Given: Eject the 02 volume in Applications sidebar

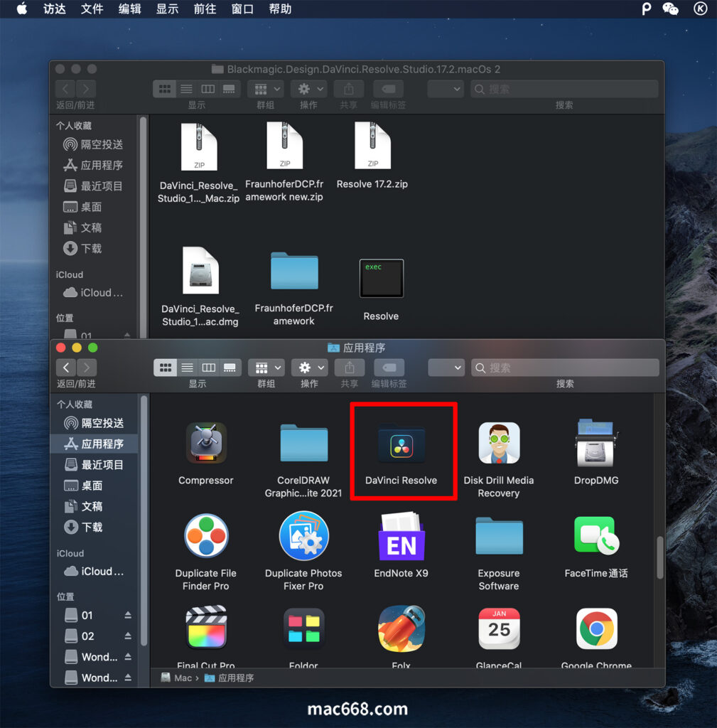Looking at the screenshot, I should tap(128, 636).
